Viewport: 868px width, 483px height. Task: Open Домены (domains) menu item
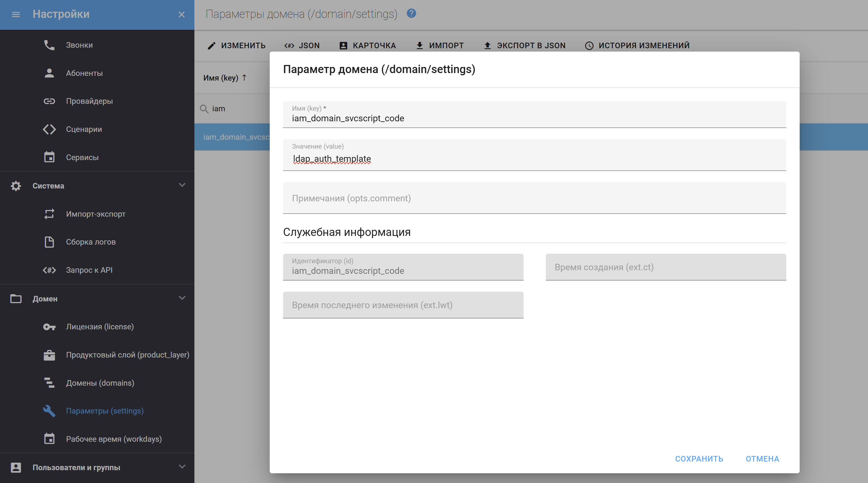(x=100, y=383)
